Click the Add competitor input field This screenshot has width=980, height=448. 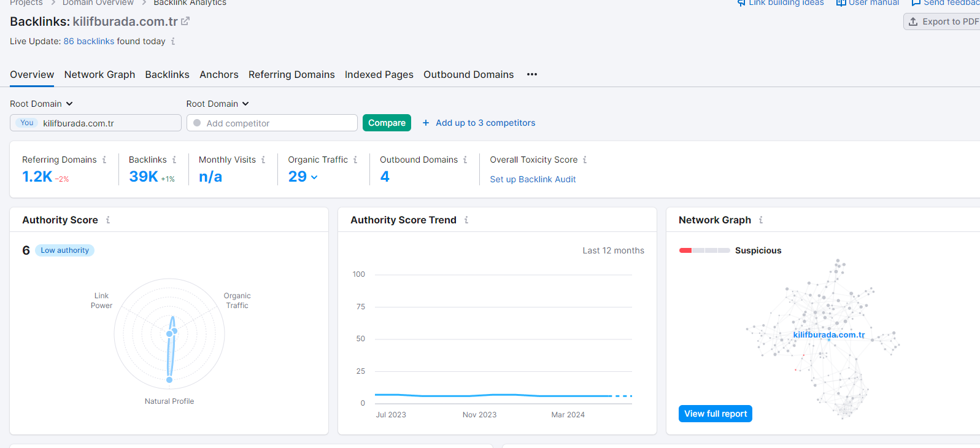[x=272, y=123]
